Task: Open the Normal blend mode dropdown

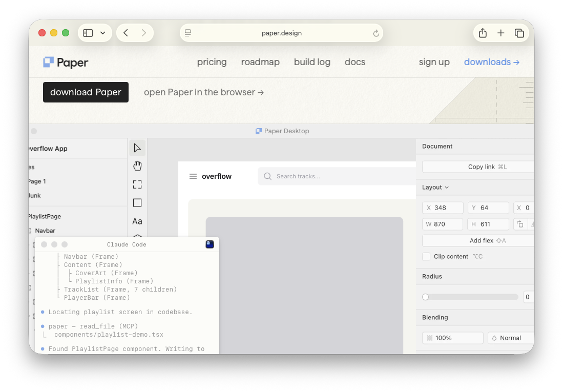Action: [x=510, y=338]
